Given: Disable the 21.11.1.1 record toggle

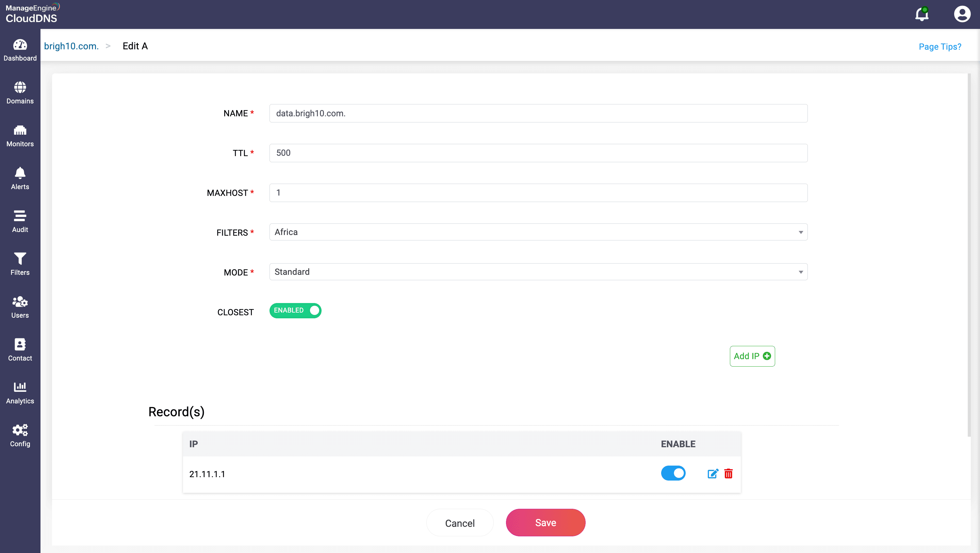Looking at the screenshot, I should pos(673,473).
